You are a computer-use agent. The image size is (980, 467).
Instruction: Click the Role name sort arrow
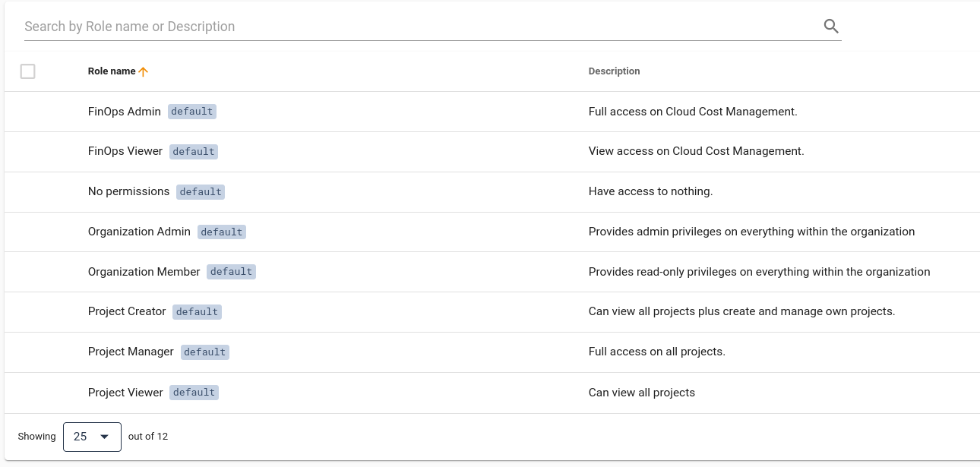click(143, 71)
